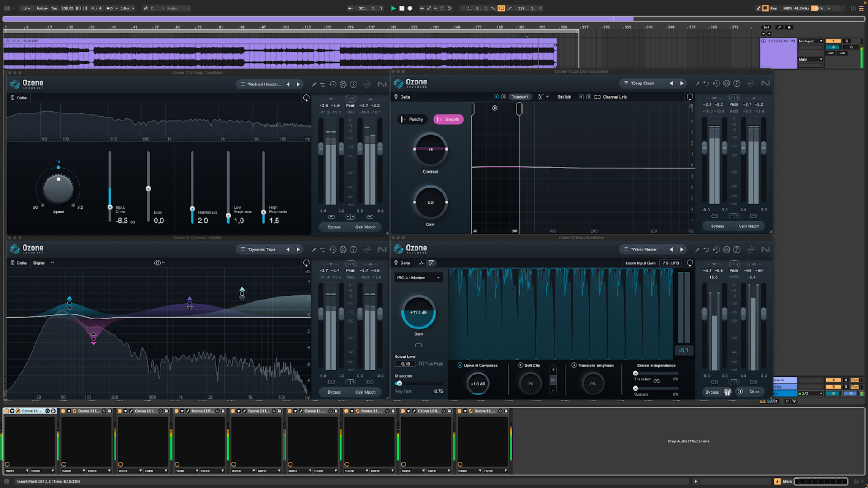Click the Help question mark in Low End Focus
Viewport: 868px width, 488px height.
[x=737, y=83]
